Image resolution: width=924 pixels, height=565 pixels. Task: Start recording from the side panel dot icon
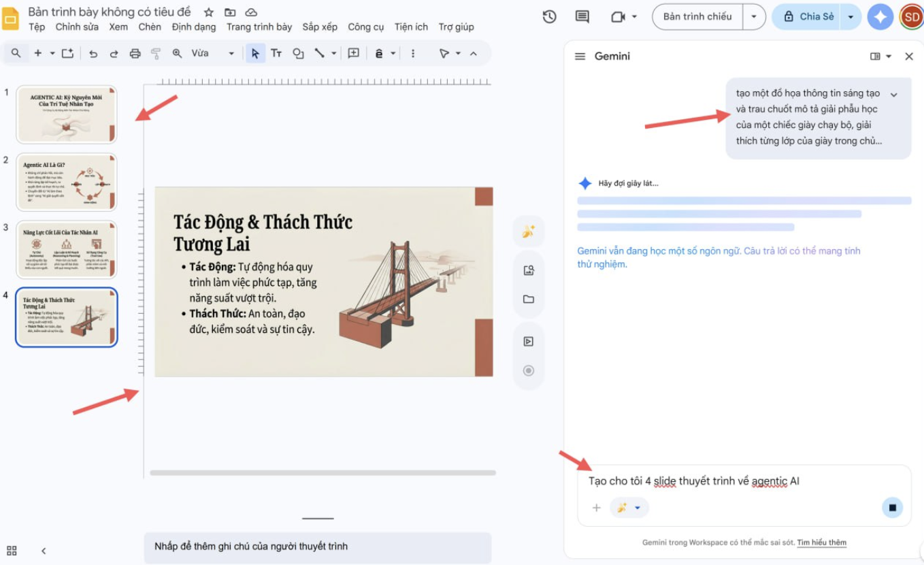point(528,371)
